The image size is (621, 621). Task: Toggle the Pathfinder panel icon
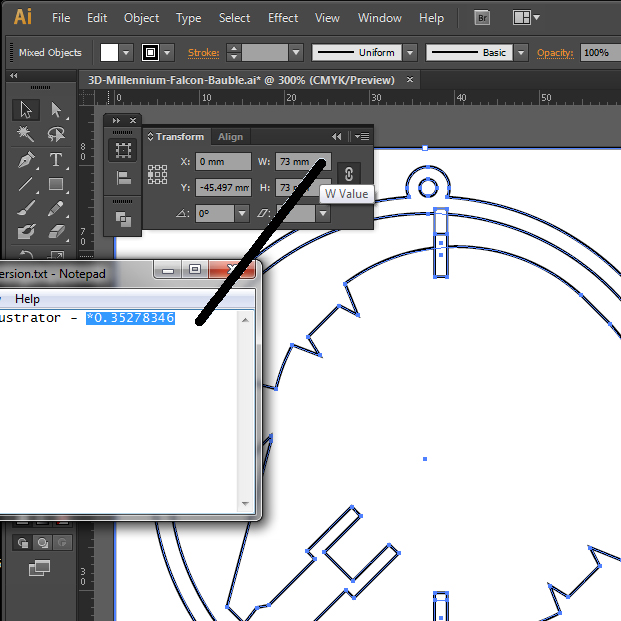click(123, 219)
